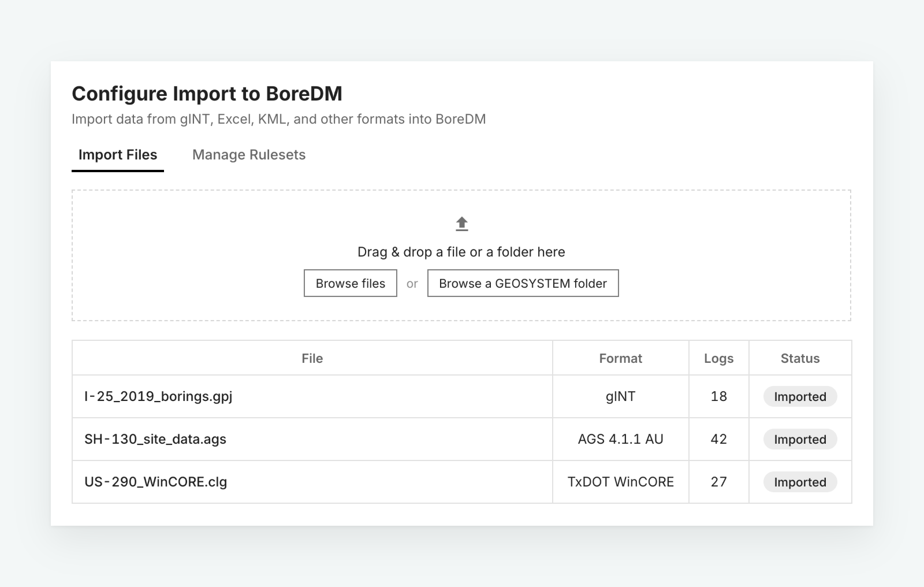Click Imported status for I-25_2019_borings.gpj
924x587 pixels.
pyautogui.click(x=800, y=396)
